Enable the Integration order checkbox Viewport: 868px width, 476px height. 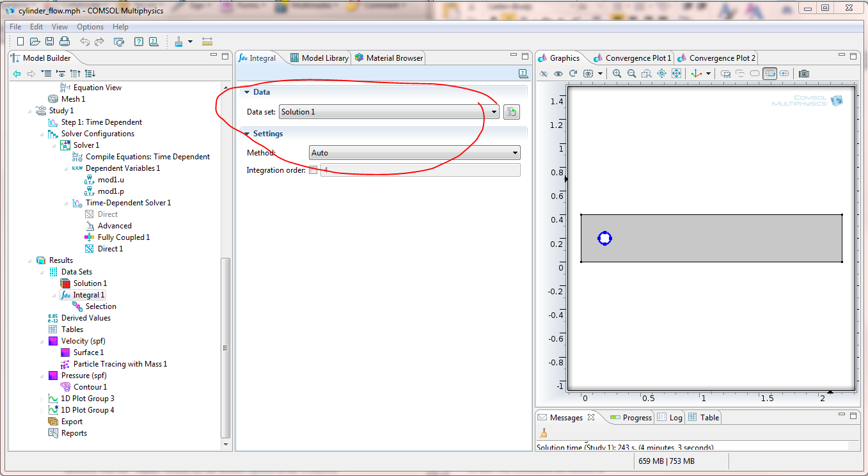tap(313, 170)
